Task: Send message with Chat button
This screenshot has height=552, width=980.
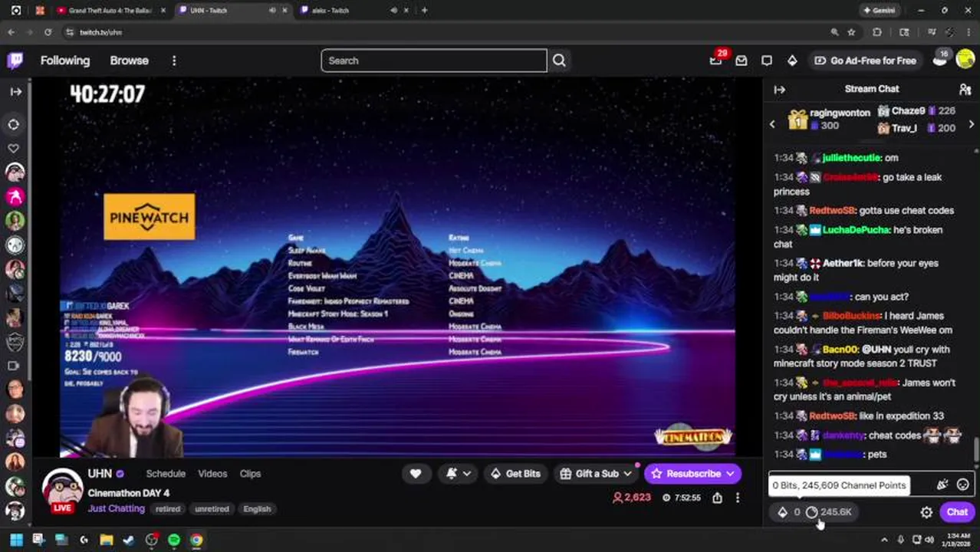Action: [957, 512]
